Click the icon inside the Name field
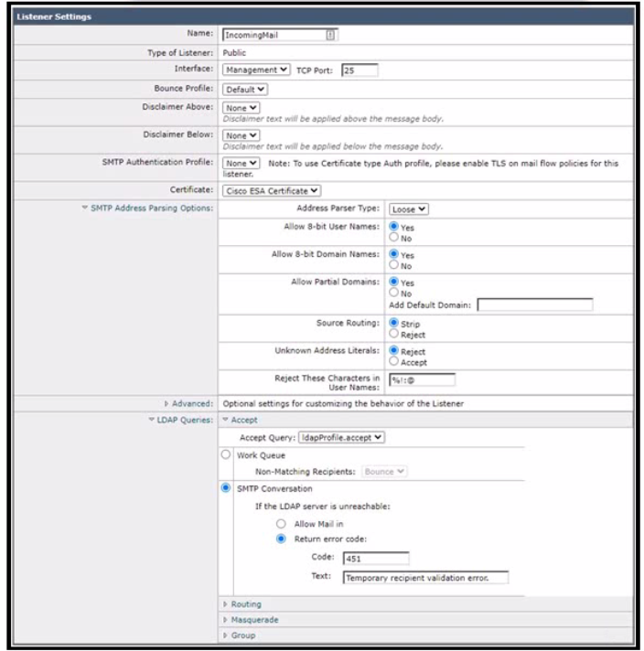Viewport: 644px width, 651px height. (330, 36)
